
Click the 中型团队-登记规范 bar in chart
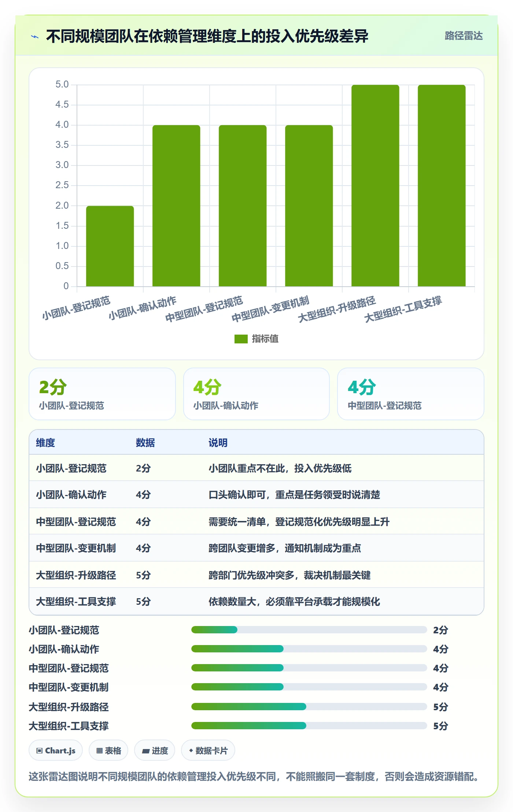[243, 206]
